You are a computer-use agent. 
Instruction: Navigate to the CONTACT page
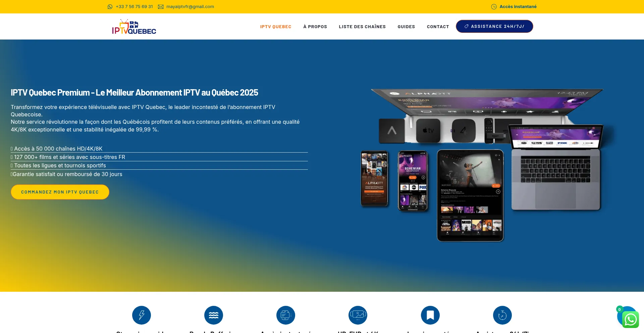[x=438, y=27]
